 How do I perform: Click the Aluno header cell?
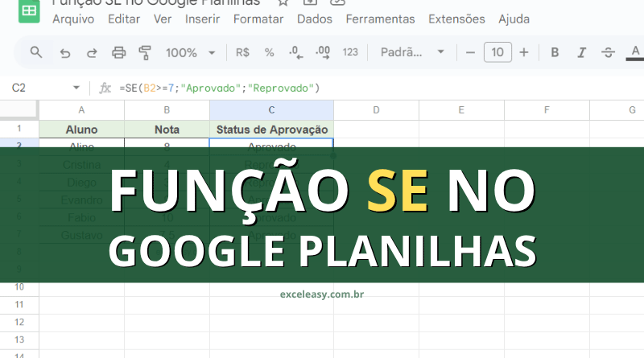81,130
